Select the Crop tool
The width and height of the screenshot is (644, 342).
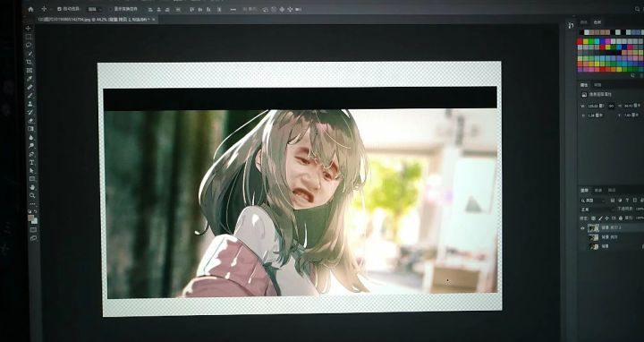[x=30, y=62]
